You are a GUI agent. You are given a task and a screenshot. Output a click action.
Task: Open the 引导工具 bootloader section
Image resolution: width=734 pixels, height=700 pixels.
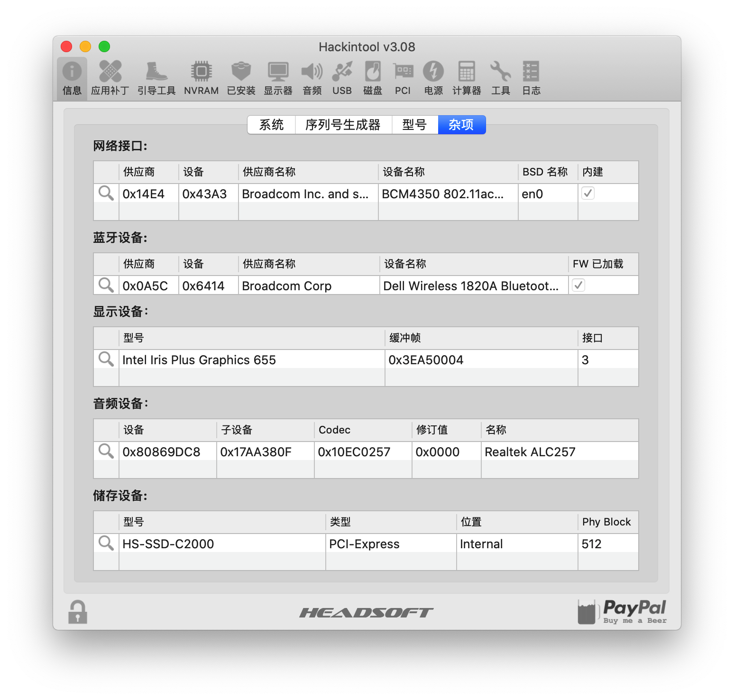(156, 78)
